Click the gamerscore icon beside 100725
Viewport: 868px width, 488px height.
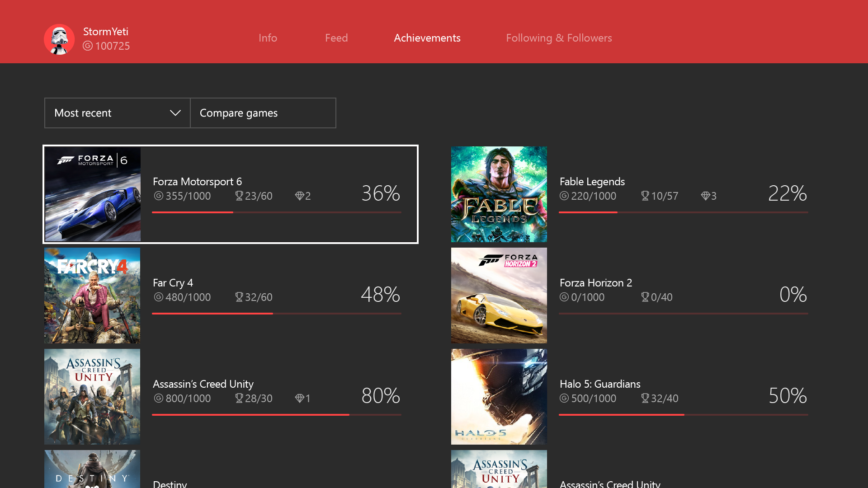click(x=88, y=46)
